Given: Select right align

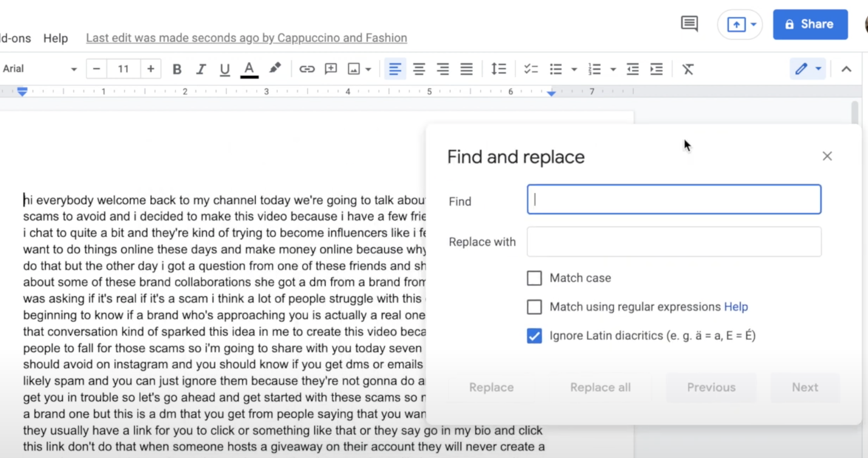Looking at the screenshot, I should 442,69.
